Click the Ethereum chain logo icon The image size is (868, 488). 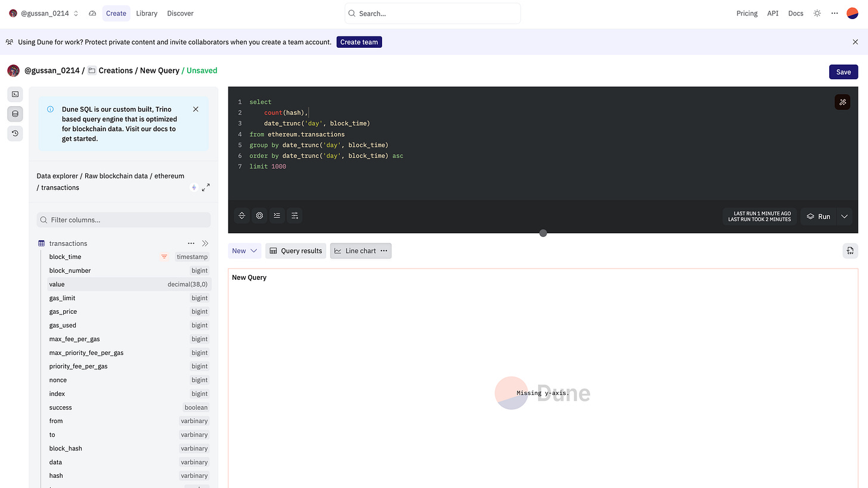[x=194, y=187]
